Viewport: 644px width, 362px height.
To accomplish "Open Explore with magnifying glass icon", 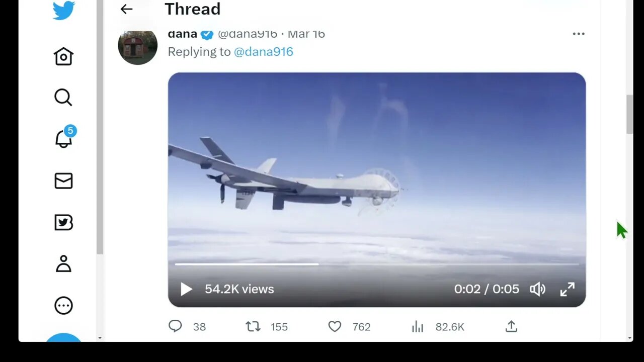I will (63, 98).
